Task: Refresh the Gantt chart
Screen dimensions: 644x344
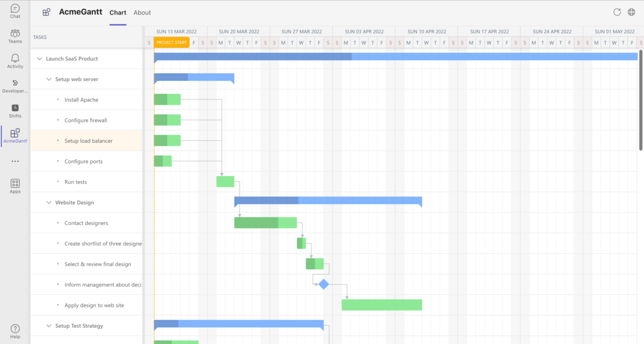Action: pyautogui.click(x=617, y=11)
